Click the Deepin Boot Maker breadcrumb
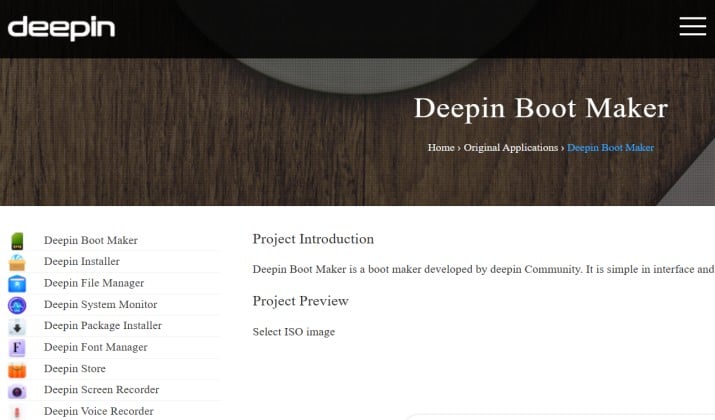The height and width of the screenshot is (420, 715). point(611,148)
